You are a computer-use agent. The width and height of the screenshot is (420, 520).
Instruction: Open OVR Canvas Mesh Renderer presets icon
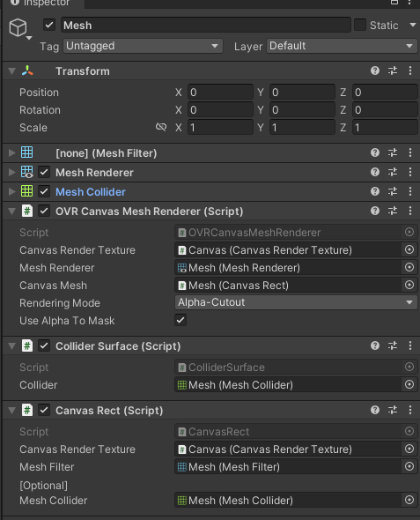(393, 211)
